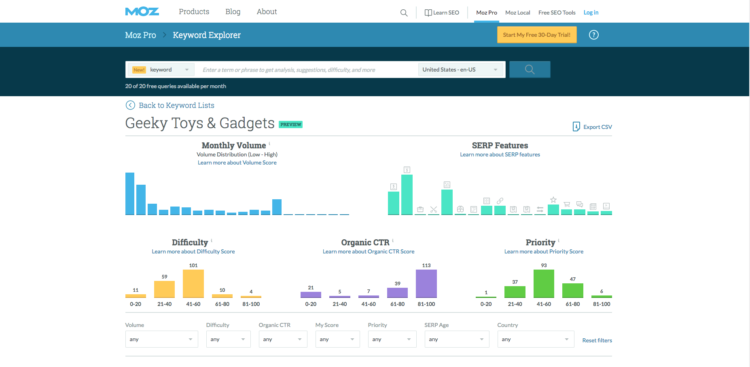This screenshot has height=367, width=750.
Task: Click the Back to Keyword Lists arrow icon
Action: pyautogui.click(x=130, y=105)
